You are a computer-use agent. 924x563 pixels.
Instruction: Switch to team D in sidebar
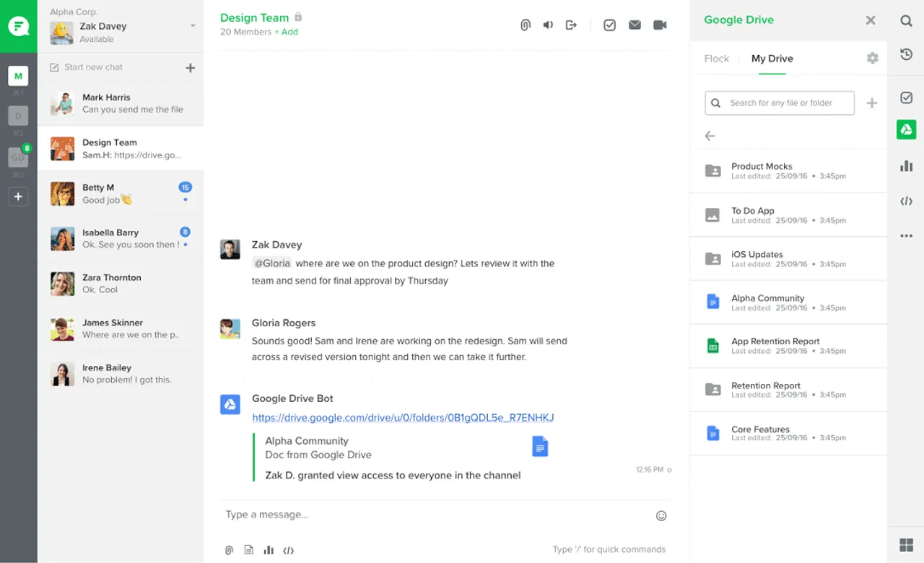click(18, 115)
